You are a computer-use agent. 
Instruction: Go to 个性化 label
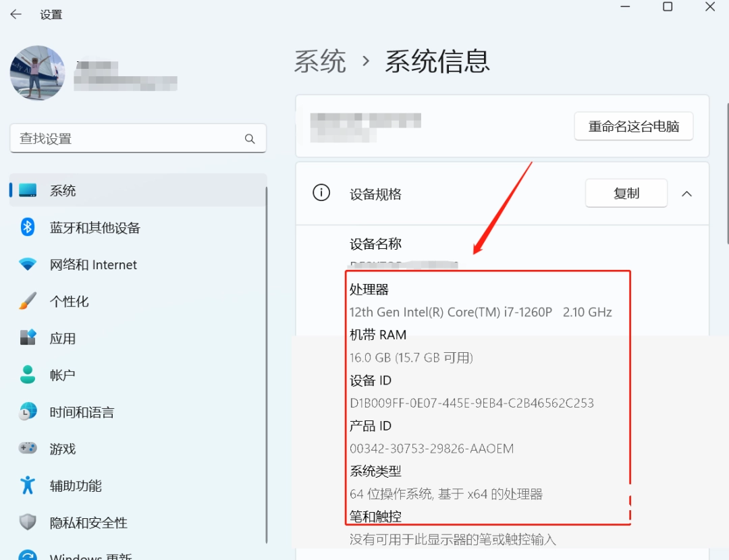tap(70, 301)
